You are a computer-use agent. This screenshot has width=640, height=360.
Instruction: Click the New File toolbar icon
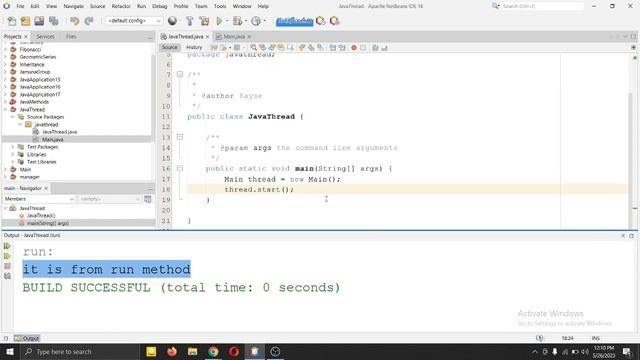[x=11, y=21]
